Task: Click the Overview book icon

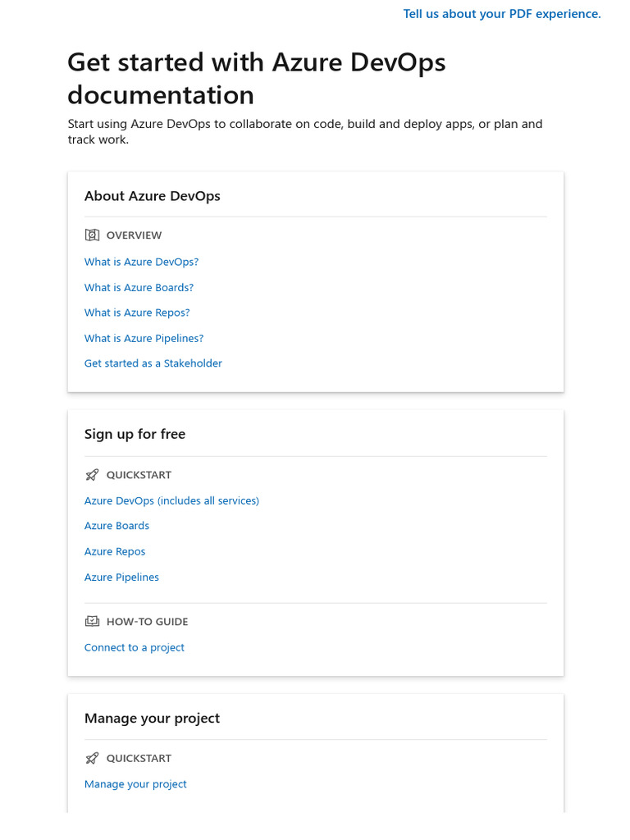Action: pos(92,235)
